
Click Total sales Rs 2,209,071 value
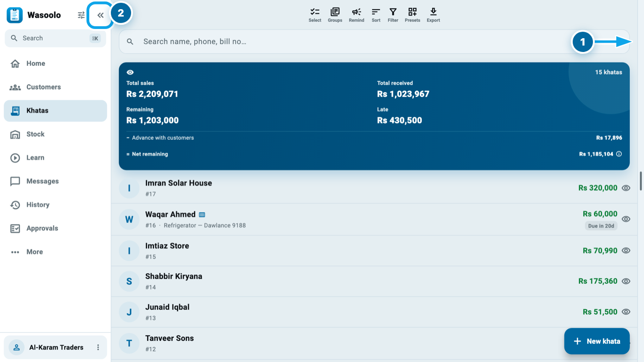[x=152, y=94]
